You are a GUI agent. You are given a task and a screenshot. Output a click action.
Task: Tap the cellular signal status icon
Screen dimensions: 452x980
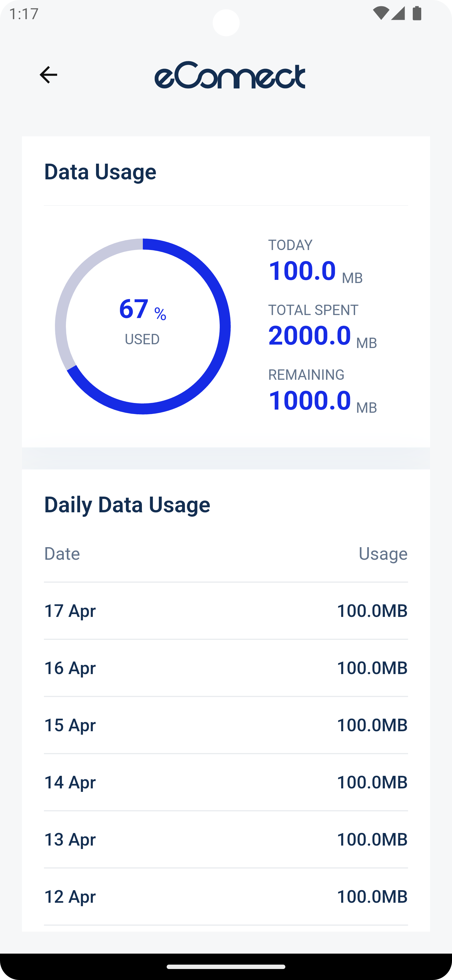(x=398, y=13)
